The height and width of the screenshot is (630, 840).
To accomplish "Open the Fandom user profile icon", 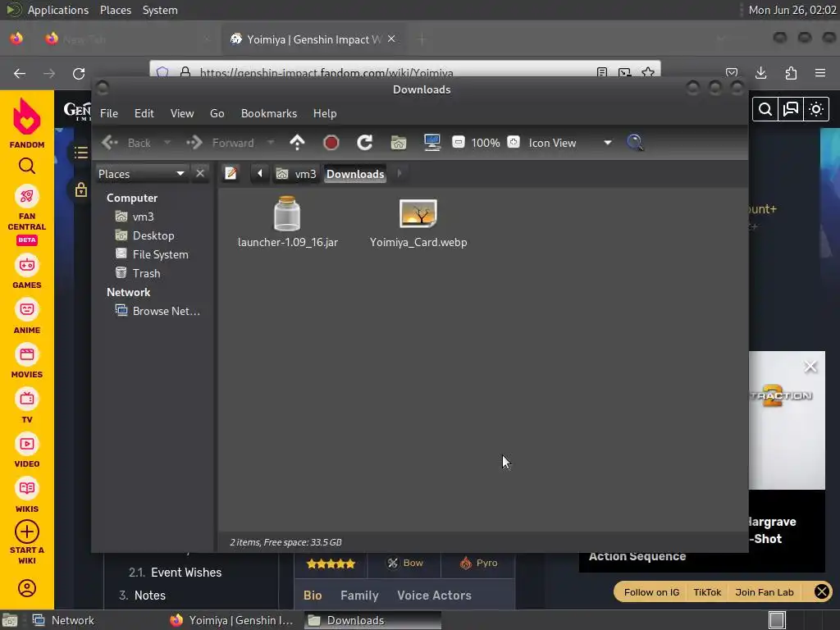I will [27, 587].
